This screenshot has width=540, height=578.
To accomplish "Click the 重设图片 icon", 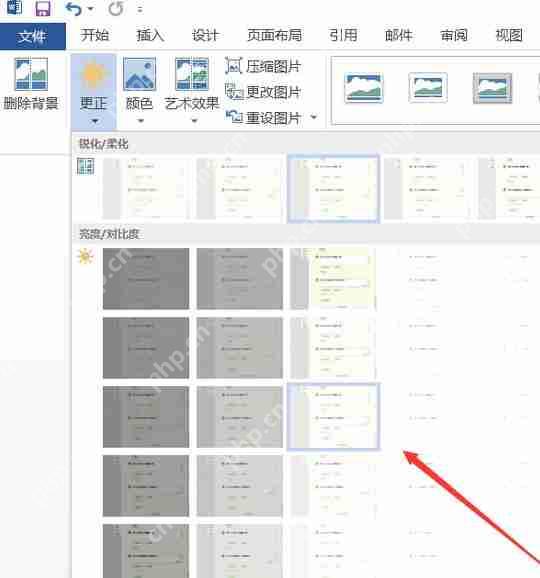I will coord(234,117).
